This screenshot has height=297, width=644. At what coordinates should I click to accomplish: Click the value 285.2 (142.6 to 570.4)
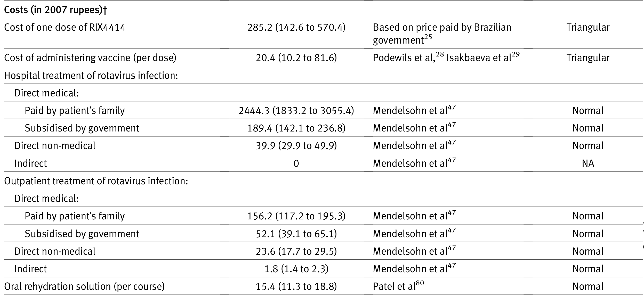point(296,27)
